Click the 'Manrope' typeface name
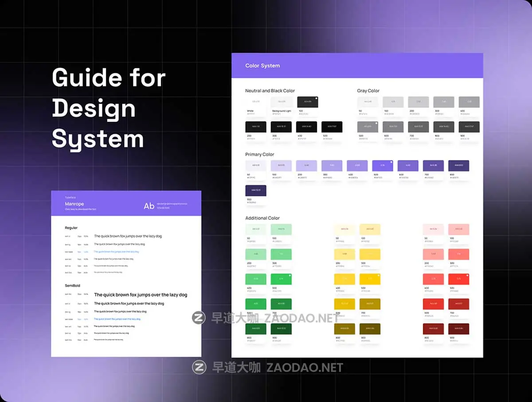 point(74,204)
